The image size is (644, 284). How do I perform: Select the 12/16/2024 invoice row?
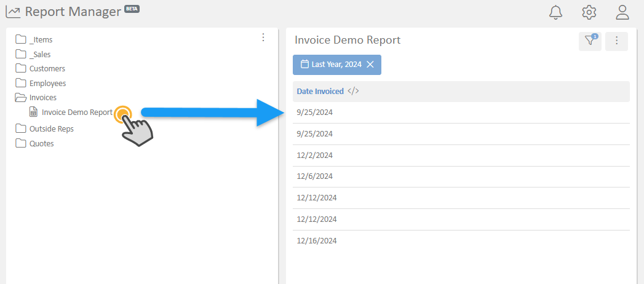(x=316, y=240)
